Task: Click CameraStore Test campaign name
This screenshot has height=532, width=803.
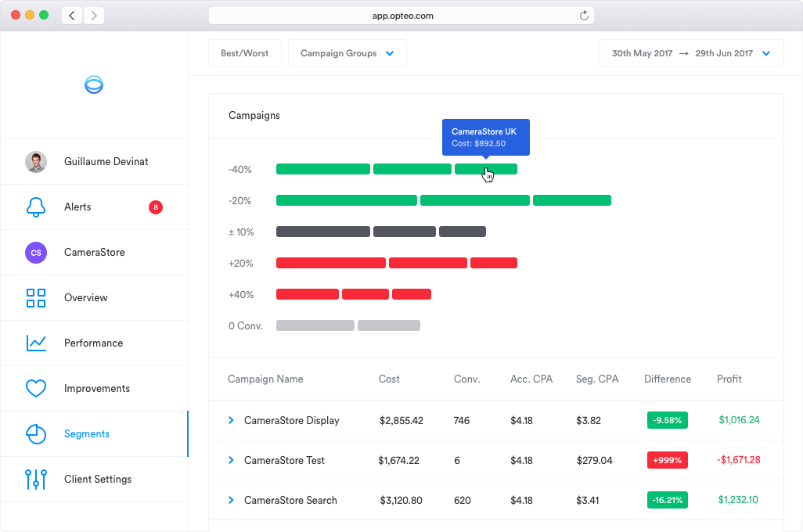Action: (284, 460)
